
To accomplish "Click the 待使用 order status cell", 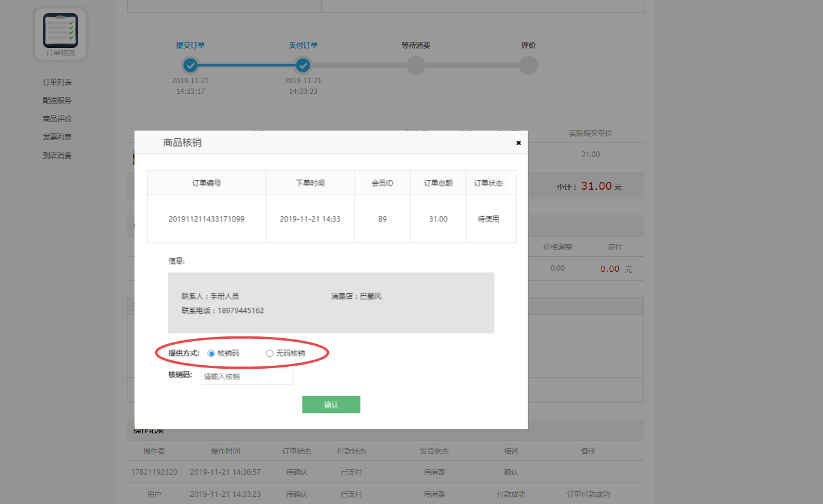I will (x=491, y=219).
